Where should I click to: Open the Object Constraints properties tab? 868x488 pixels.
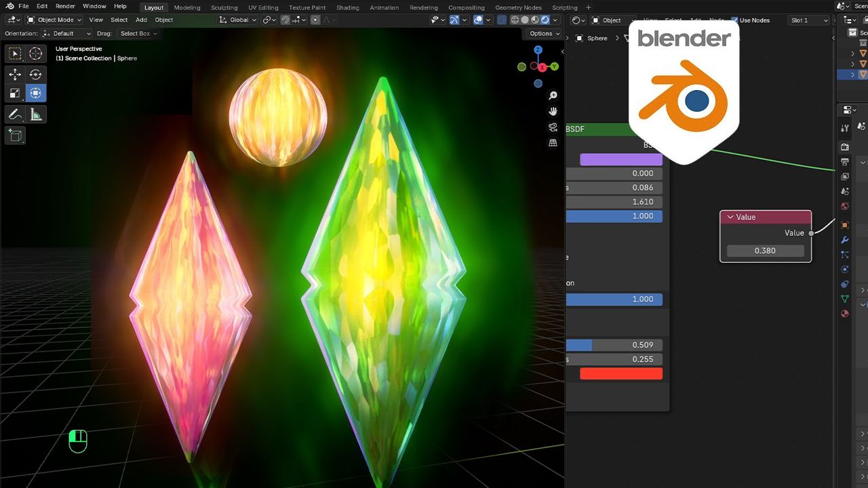[x=845, y=284]
